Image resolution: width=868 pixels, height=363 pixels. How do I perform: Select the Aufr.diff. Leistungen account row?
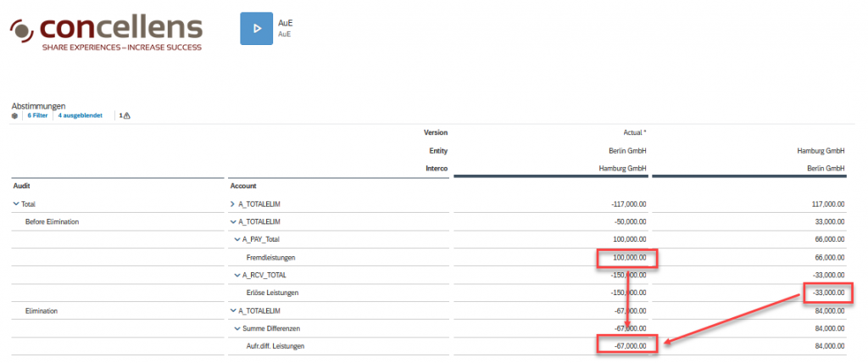(276, 346)
